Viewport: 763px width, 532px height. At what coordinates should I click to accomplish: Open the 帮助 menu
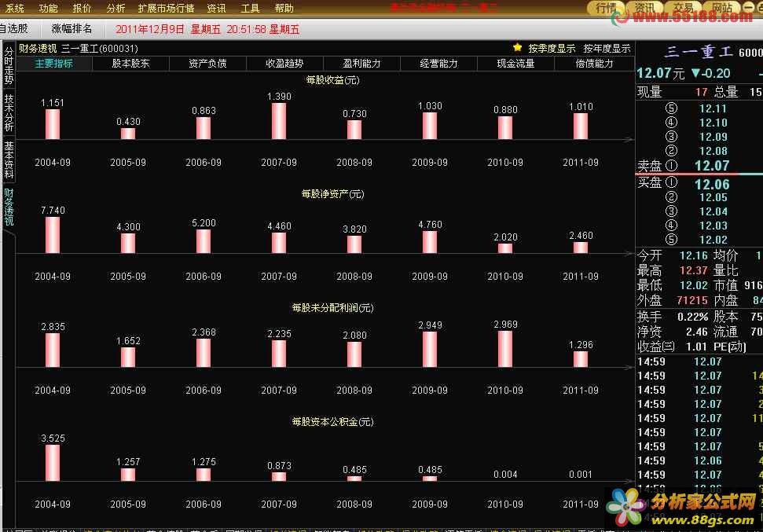(284, 8)
